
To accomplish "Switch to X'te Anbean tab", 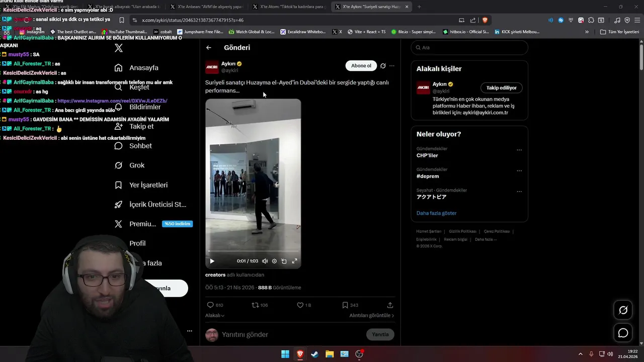I will coord(206,7).
